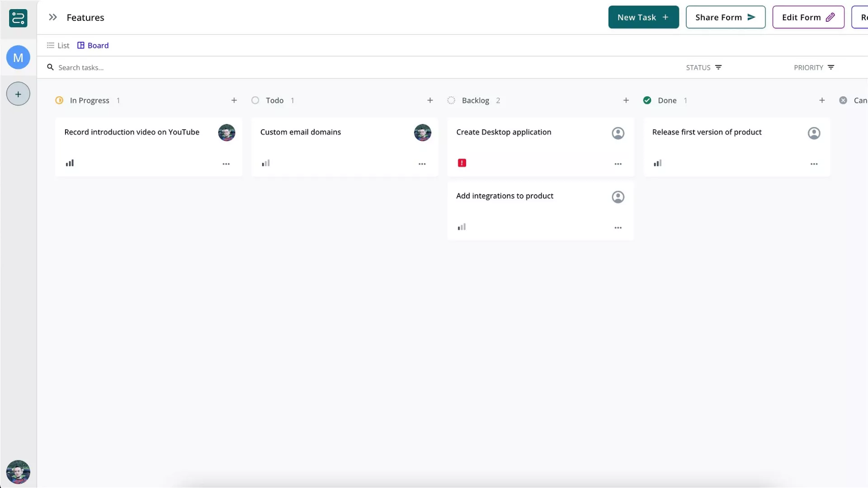Add task to In Progress column with plus

tap(234, 100)
